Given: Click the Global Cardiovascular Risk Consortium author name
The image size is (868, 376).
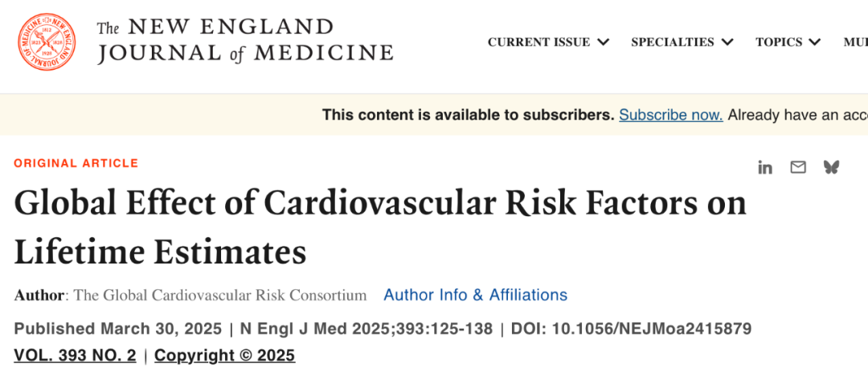Looking at the screenshot, I should tap(220, 295).
